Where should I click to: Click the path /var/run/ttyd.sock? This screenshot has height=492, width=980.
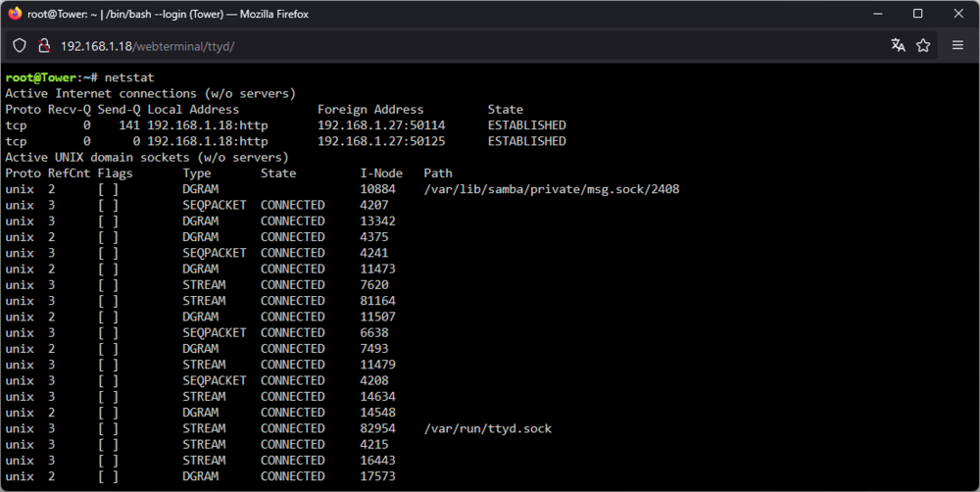click(487, 429)
